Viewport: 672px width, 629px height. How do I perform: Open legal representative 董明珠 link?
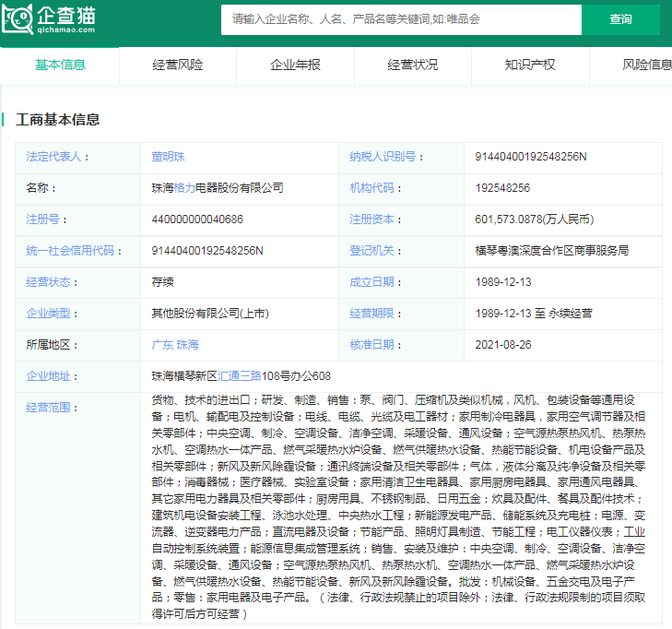pyautogui.click(x=168, y=157)
